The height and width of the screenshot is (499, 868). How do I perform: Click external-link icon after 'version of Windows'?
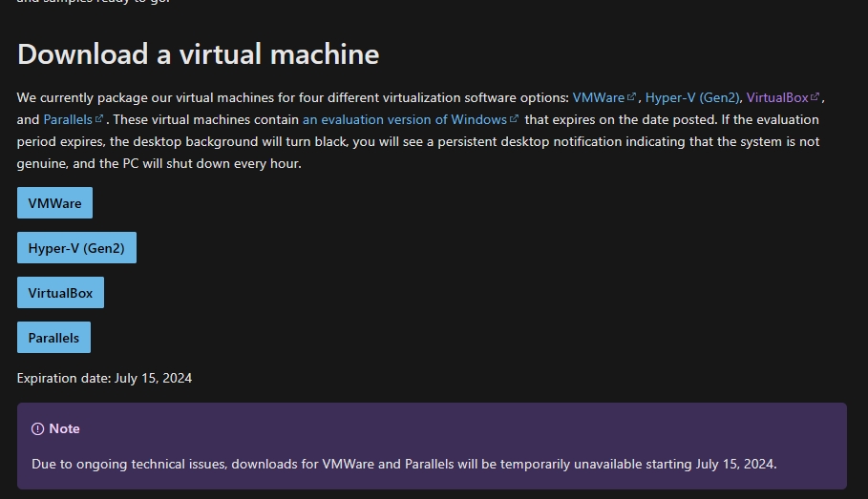[514, 119]
